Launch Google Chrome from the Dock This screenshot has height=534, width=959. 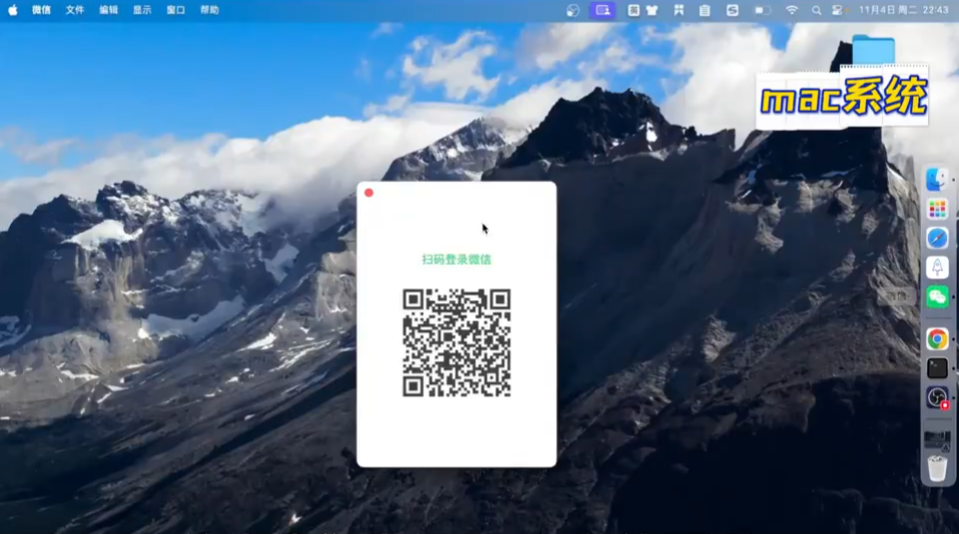937,339
